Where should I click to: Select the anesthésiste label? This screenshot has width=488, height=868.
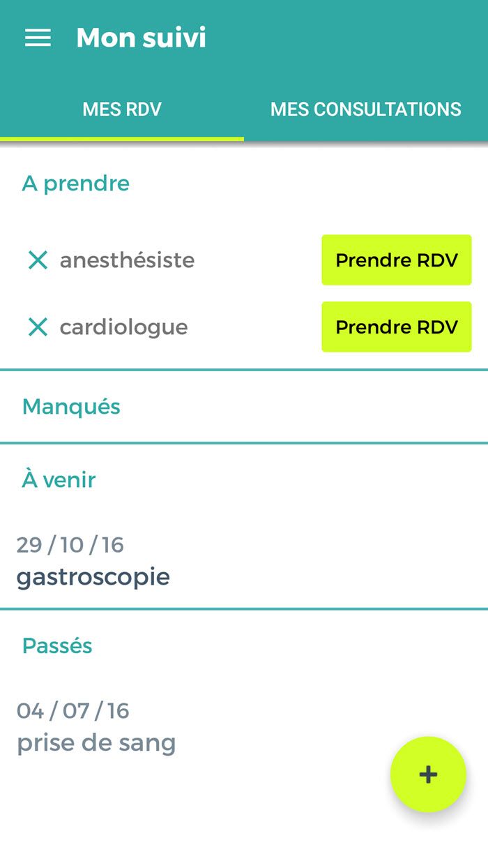[x=127, y=260]
